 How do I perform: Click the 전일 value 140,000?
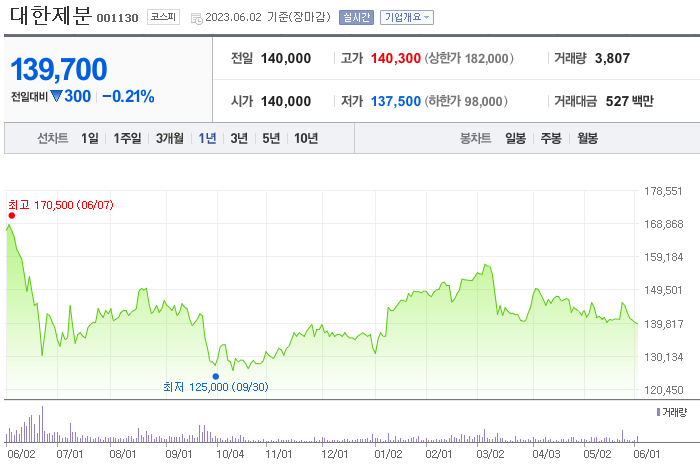286,58
